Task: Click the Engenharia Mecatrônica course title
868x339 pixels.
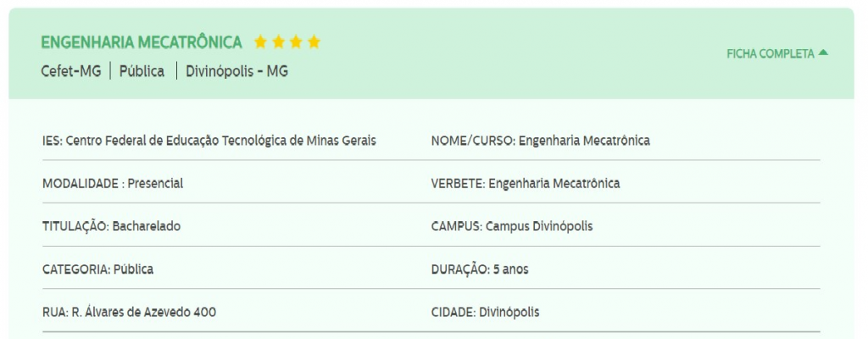Action: 142,42
